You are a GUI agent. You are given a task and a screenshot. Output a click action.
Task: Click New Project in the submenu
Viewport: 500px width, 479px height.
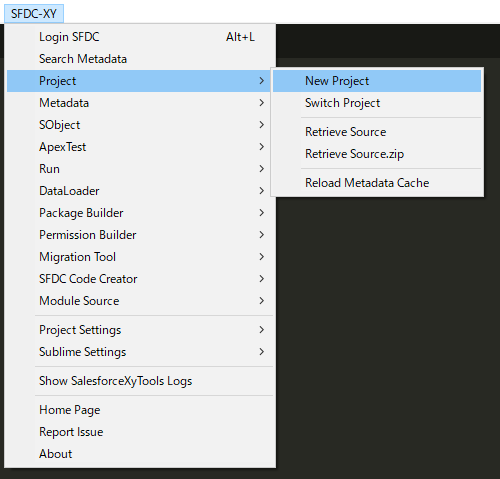click(377, 81)
